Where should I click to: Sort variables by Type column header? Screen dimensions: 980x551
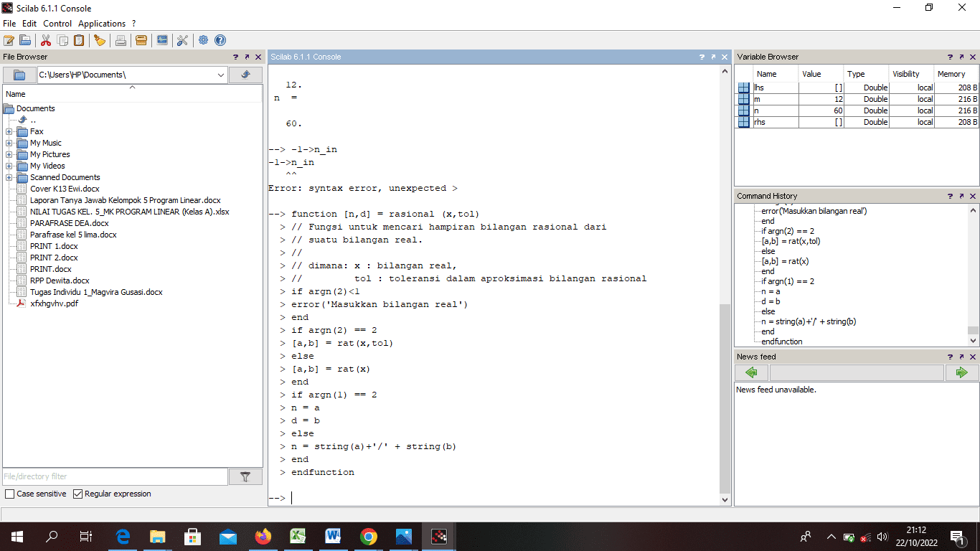pos(866,74)
